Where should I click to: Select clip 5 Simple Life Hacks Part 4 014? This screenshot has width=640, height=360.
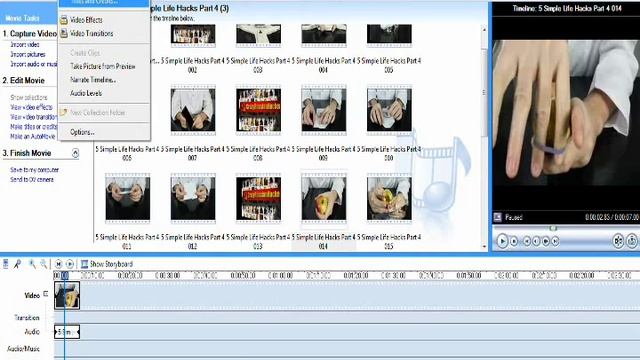[x=324, y=198]
